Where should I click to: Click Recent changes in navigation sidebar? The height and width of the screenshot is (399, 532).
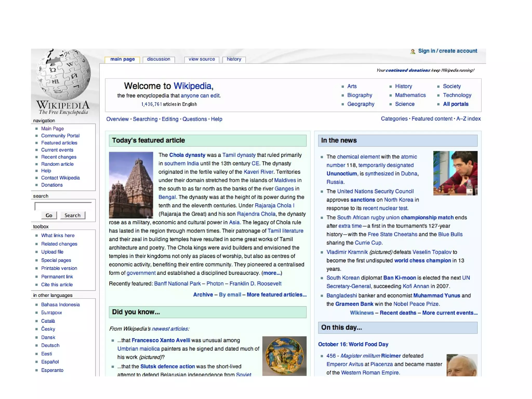click(x=59, y=157)
